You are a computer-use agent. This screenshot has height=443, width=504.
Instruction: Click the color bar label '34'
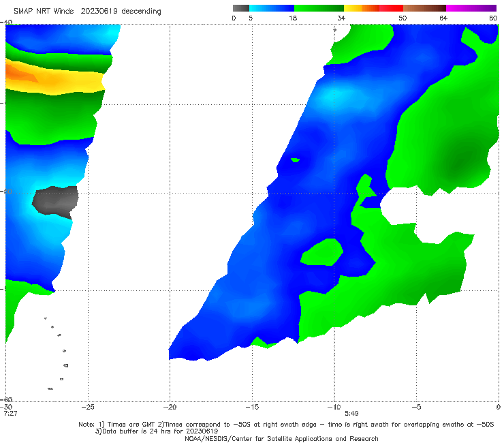point(341,18)
